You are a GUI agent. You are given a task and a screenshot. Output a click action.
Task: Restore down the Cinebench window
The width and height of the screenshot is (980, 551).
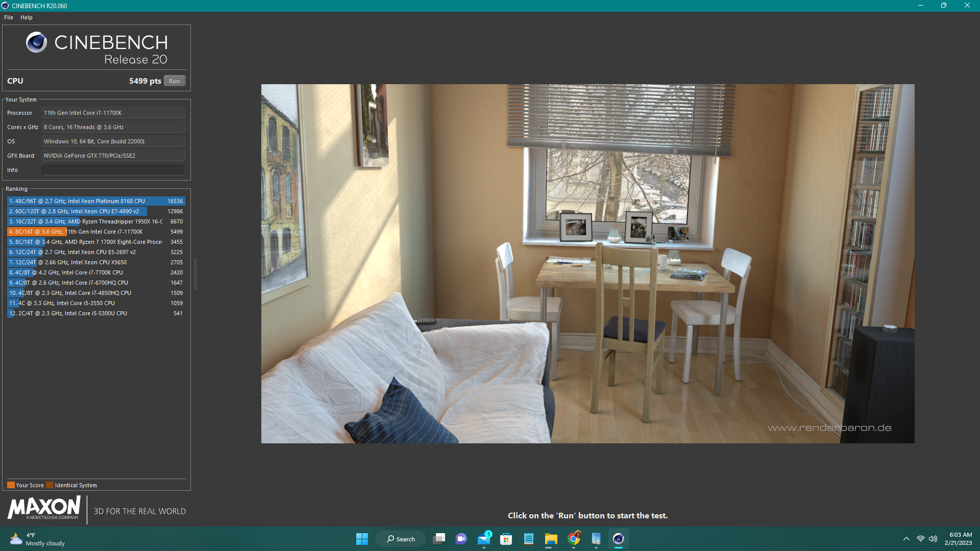pyautogui.click(x=943, y=6)
